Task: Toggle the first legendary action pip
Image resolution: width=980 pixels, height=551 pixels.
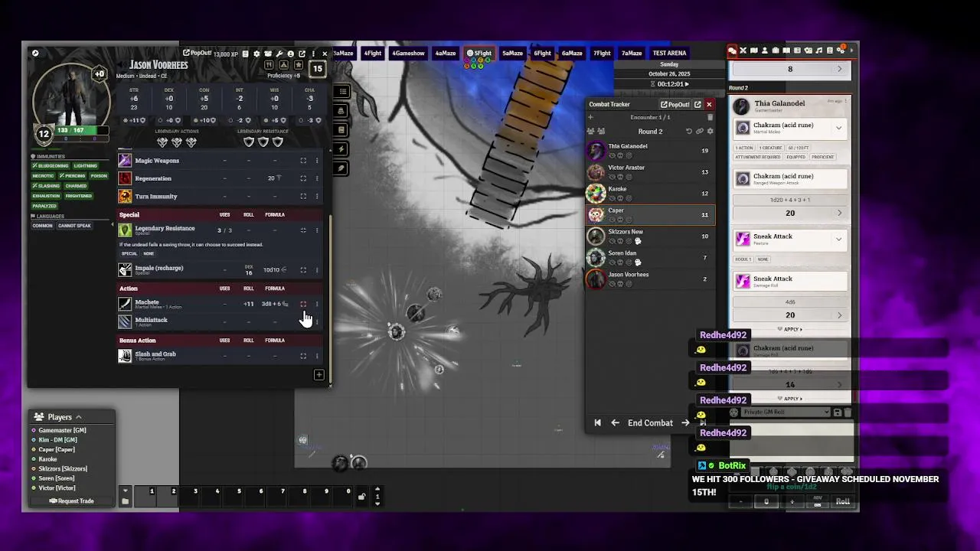Action: 162,142
